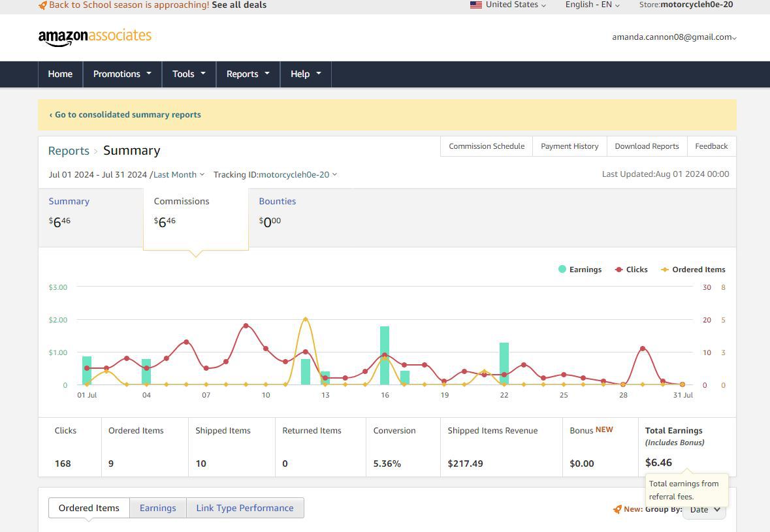Toggle the Clicks legend series
The image size is (770, 532).
632,270
